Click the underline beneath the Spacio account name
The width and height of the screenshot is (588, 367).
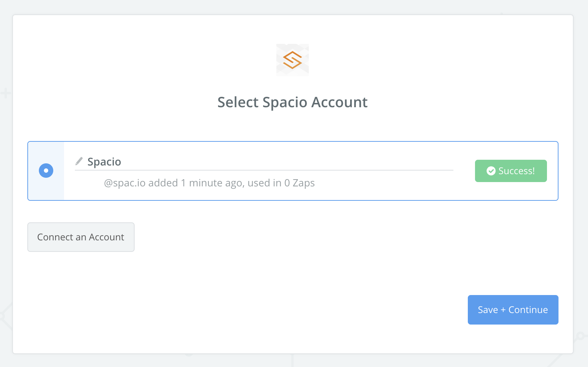tap(264, 170)
